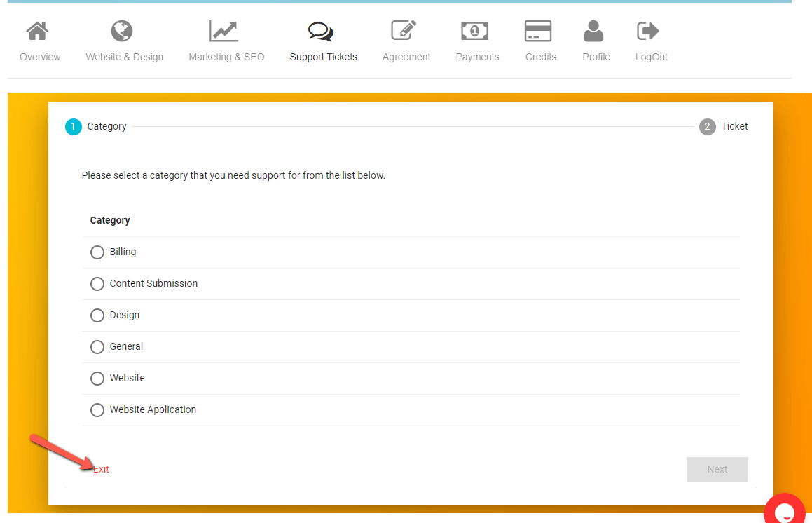Screen dimensions: 812x523
Task: Click the Agreement pencil icon
Action: tap(404, 32)
